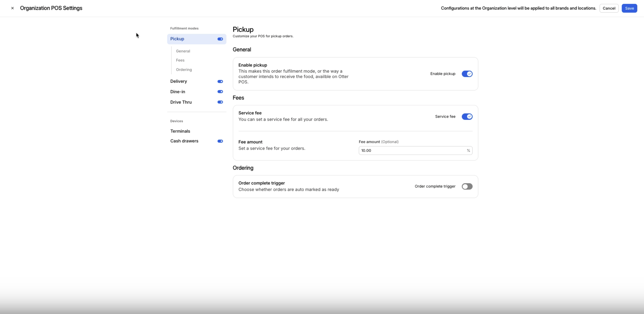This screenshot has width=644, height=314.
Task: Click the Fulfillment modes section label
Action: point(184,28)
